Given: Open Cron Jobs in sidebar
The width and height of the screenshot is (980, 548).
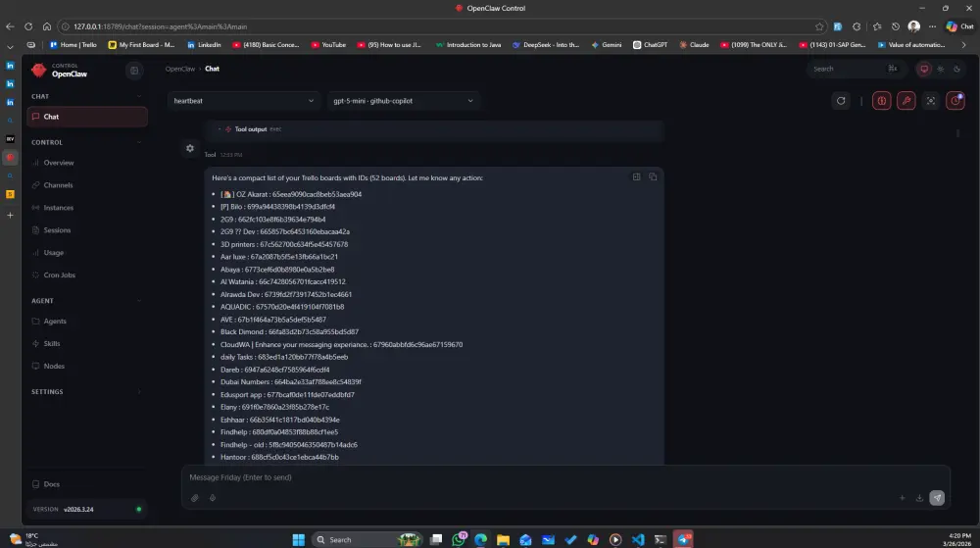Looking at the screenshot, I should tap(60, 274).
